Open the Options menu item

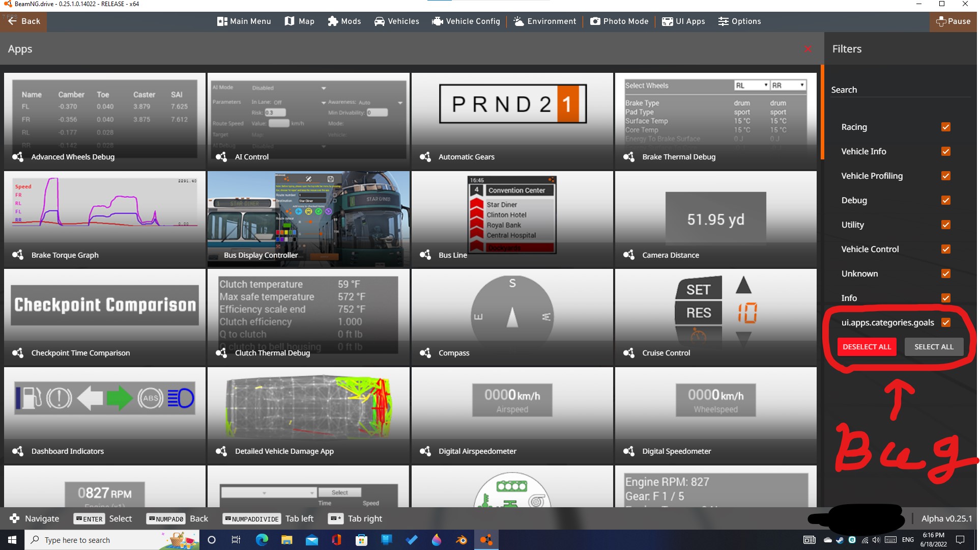pyautogui.click(x=739, y=21)
